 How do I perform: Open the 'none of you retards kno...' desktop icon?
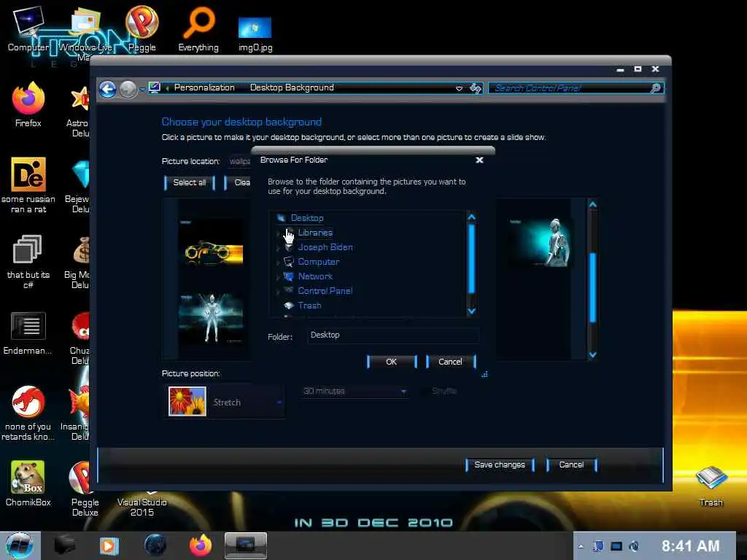pyautogui.click(x=28, y=413)
